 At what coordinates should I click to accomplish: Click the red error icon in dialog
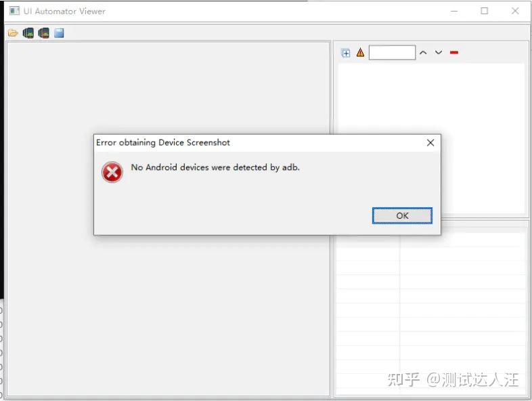(x=112, y=172)
